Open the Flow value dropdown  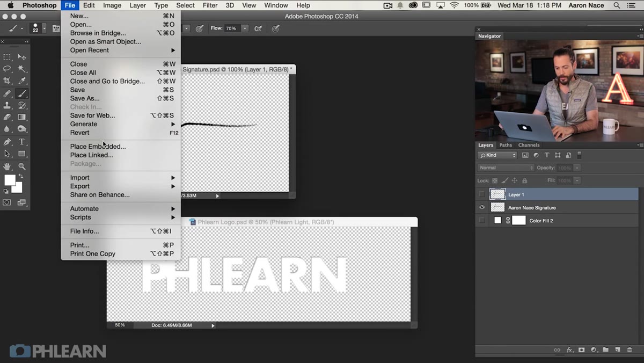coord(245,28)
